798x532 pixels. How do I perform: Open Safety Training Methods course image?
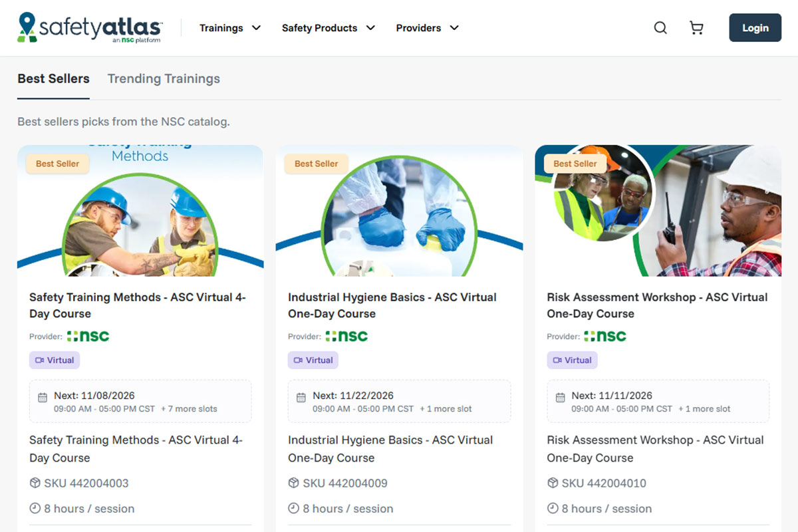point(140,211)
